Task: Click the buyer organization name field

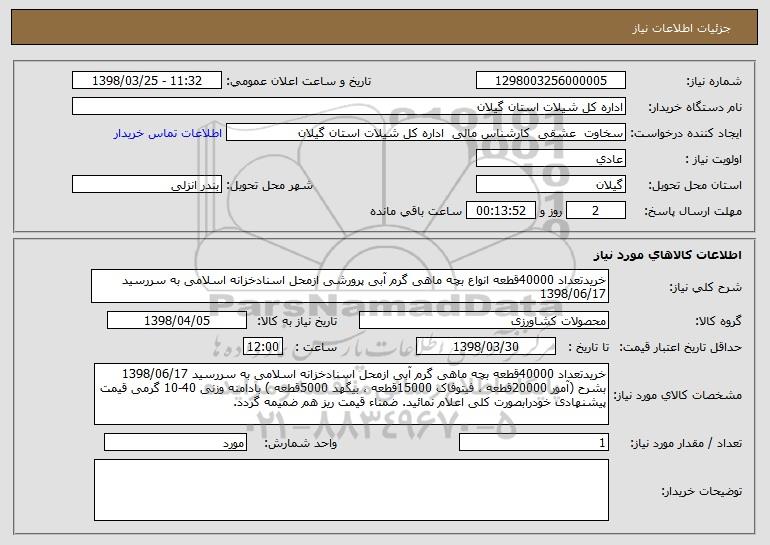Action: coord(349,107)
